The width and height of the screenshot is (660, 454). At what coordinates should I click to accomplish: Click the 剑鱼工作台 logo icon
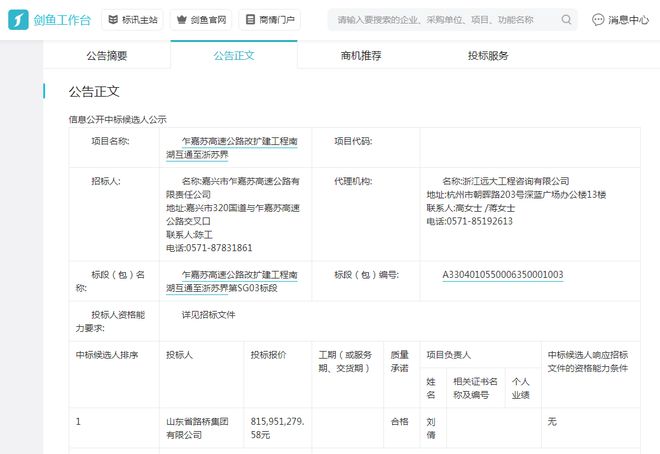click(18, 20)
